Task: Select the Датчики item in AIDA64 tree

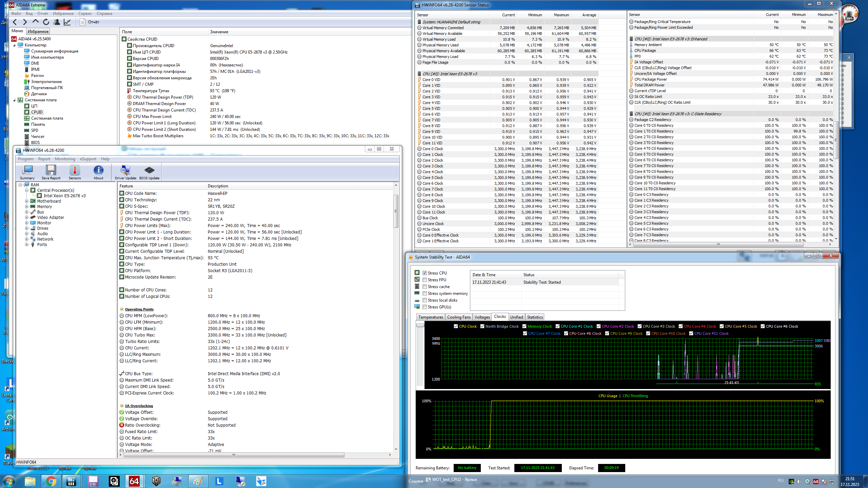Action: (39, 94)
